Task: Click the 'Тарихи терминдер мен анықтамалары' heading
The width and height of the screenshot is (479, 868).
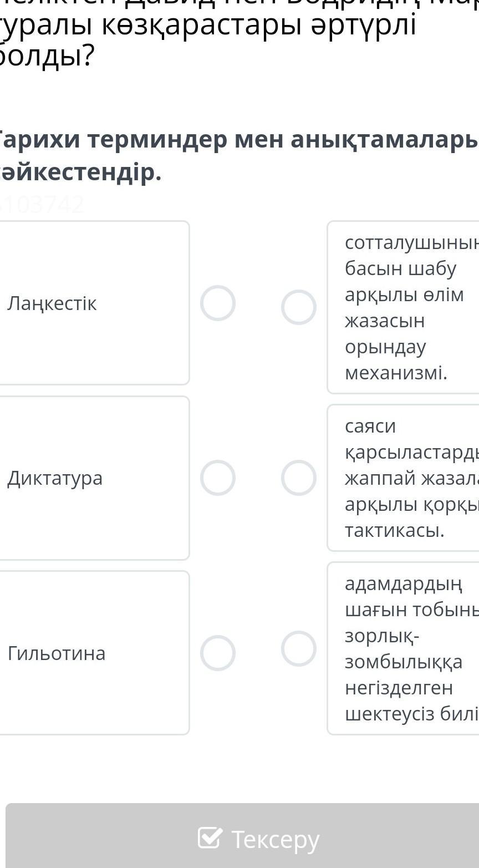Action: (238, 156)
